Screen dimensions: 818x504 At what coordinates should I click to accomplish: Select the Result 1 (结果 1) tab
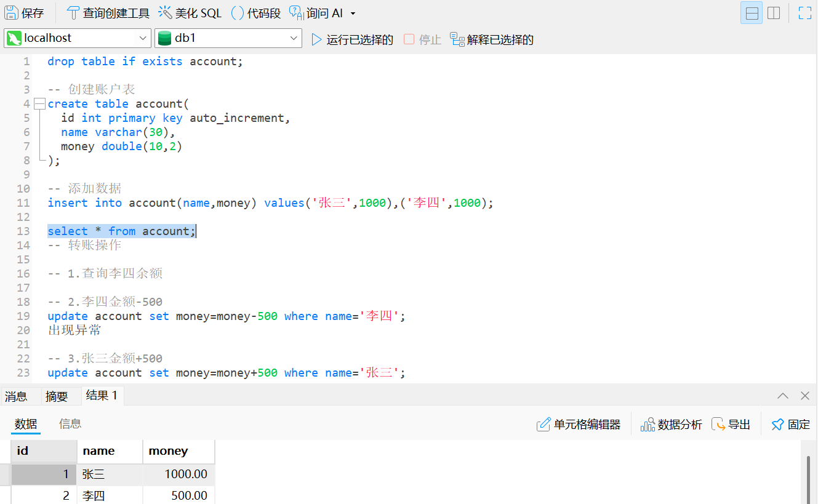102,396
